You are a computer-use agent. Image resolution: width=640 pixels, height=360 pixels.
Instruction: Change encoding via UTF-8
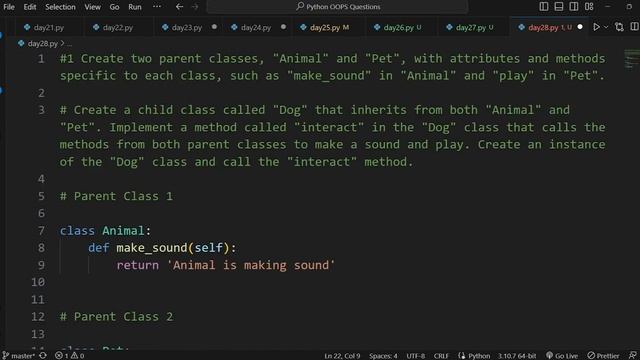(x=416, y=356)
